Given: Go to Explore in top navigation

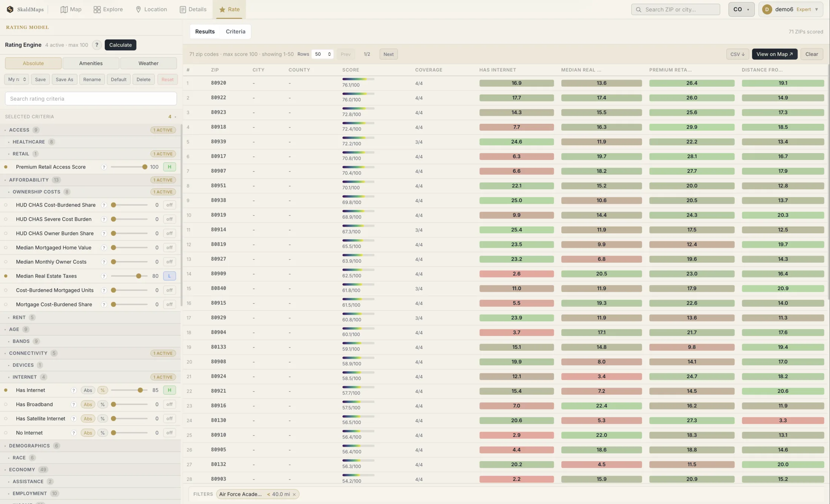Looking at the screenshot, I should (x=108, y=9).
